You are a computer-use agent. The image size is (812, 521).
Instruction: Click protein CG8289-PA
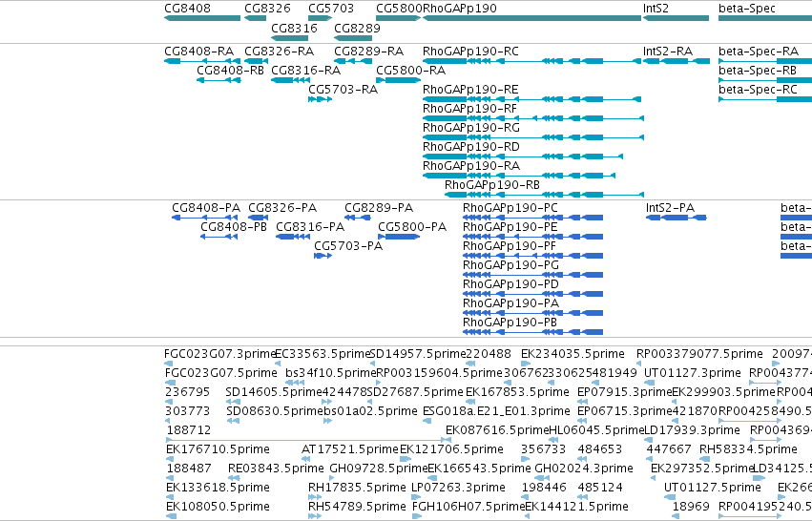[359, 218]
